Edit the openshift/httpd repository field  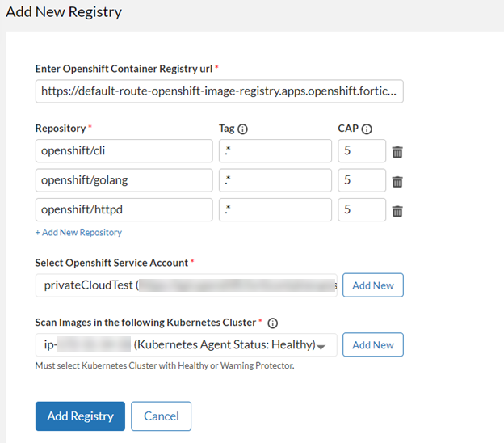[124, 210]
